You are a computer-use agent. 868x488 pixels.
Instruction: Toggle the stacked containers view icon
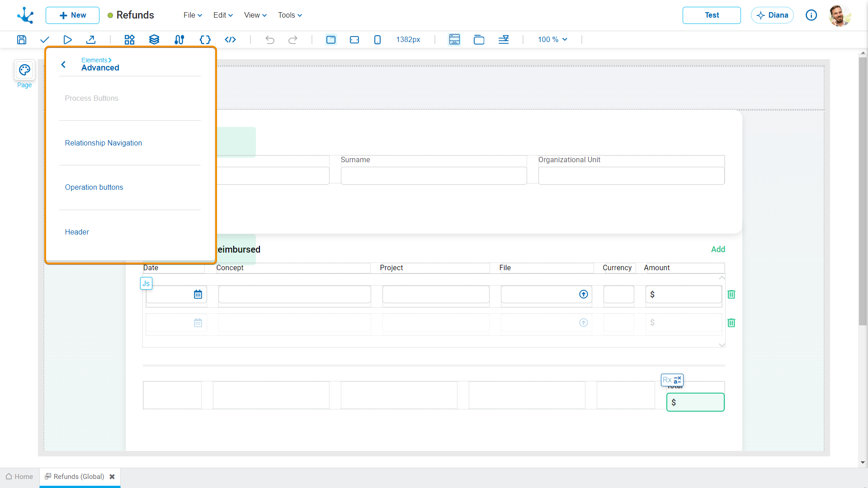click(x=479, y=40)
